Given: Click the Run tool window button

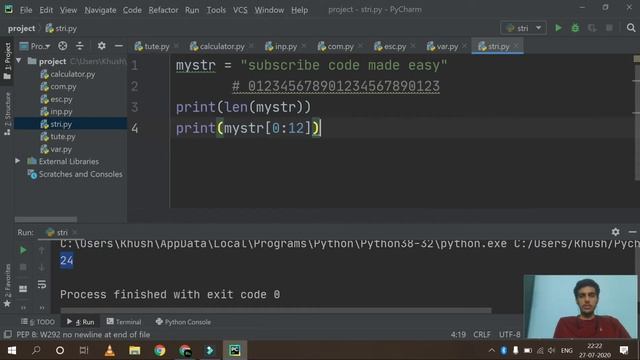Looking at the screenshot, I should click(80, 322).
